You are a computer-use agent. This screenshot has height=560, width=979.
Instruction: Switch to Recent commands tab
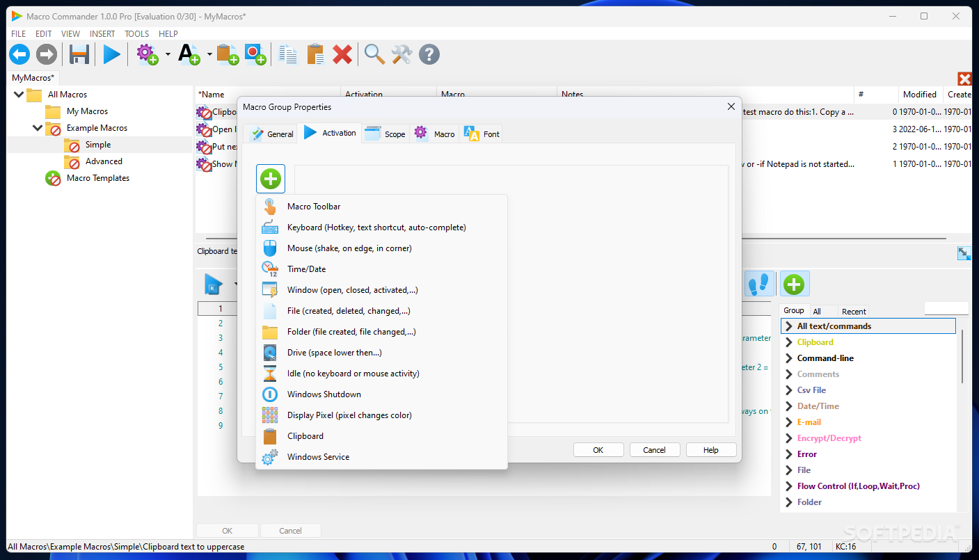pos(854,312)
